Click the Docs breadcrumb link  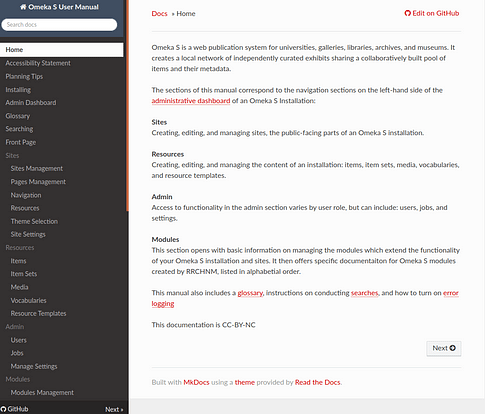click(159, 14)
